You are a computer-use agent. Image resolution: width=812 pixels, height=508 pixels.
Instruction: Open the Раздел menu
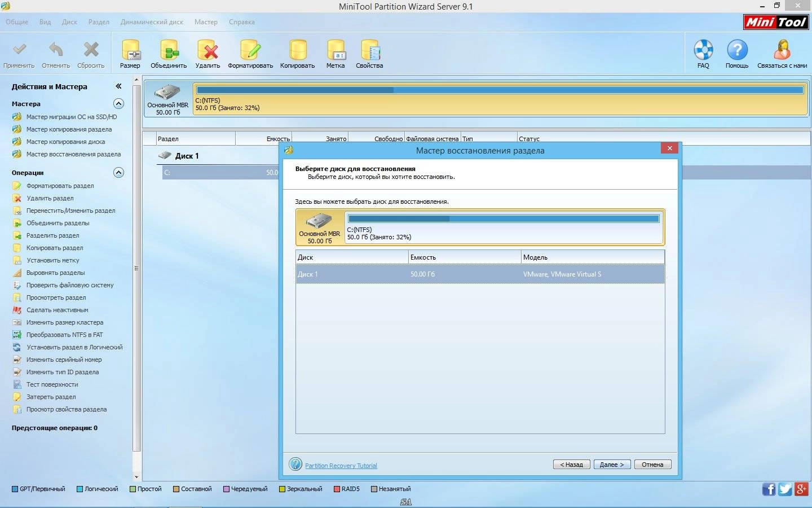(x=99, y=22)
